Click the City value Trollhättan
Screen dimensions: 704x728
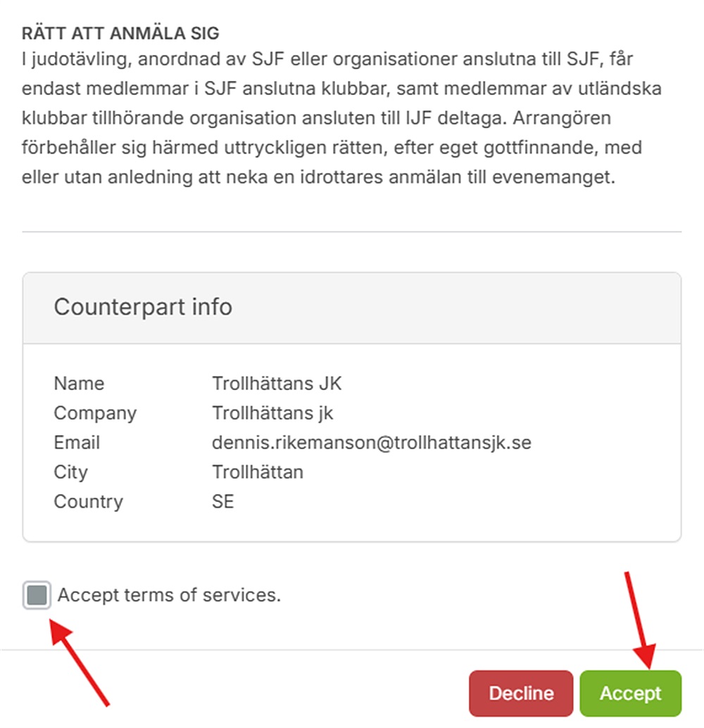click(258, 472)
